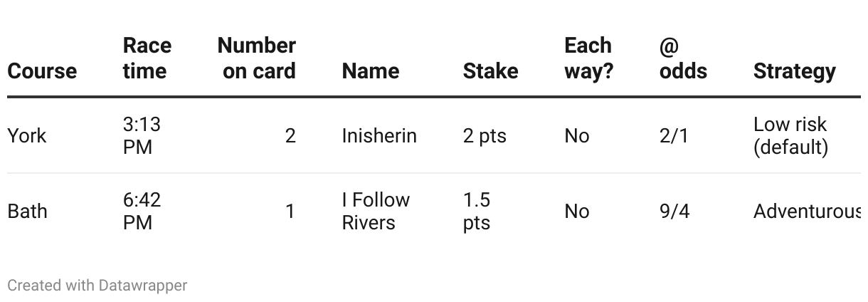Screen dimensions: 868x302
Task: Click the 9/4 odds cell
Action: tap(674, 212)
